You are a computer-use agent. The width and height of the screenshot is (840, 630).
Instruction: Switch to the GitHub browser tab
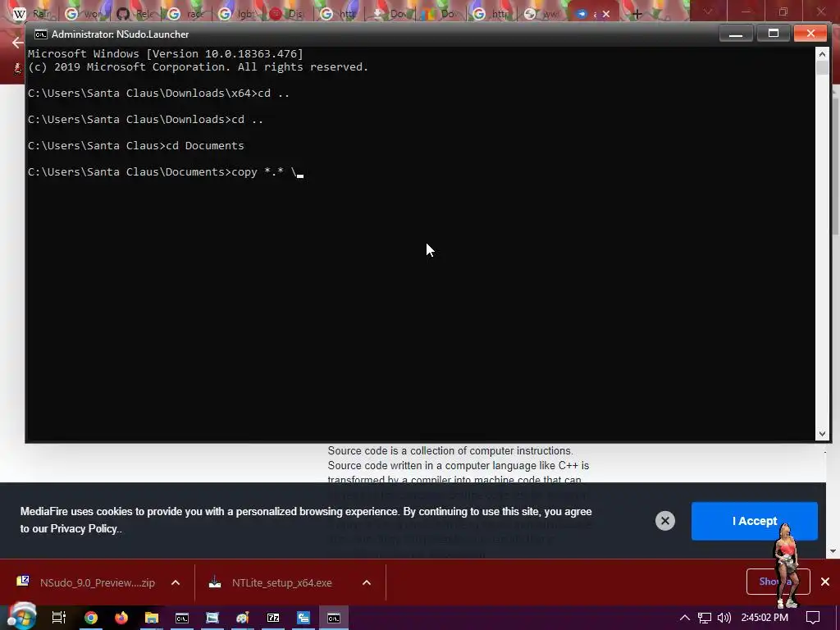pyautogui.click(x=137, y=13)
